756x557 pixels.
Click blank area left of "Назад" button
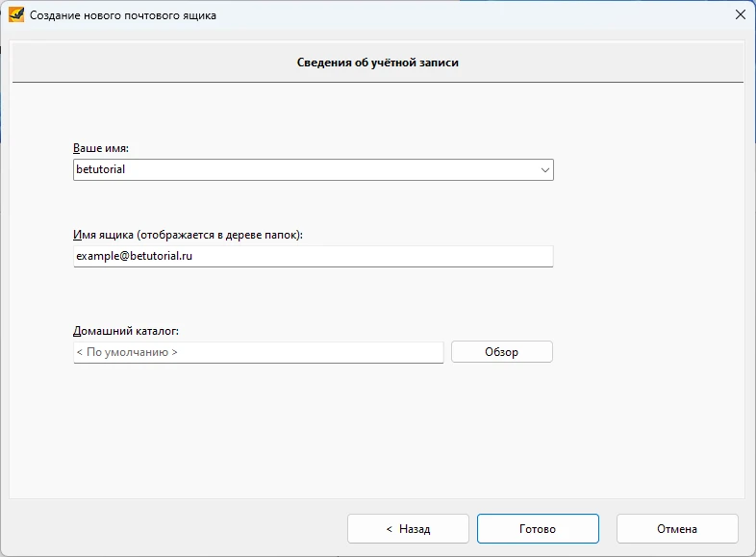point(192,528)
